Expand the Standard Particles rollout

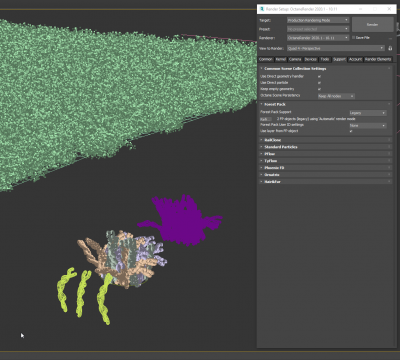[x=325, y=147]
